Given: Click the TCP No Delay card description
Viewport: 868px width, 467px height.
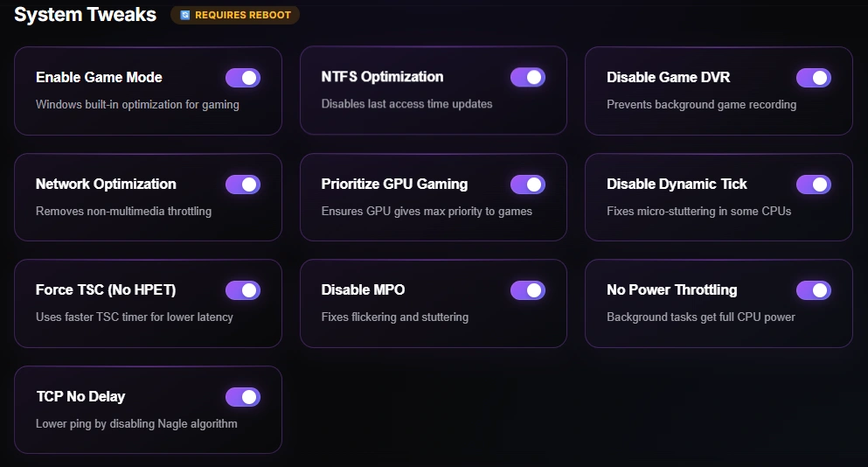Looking at the screenshot, I should 136,424.
